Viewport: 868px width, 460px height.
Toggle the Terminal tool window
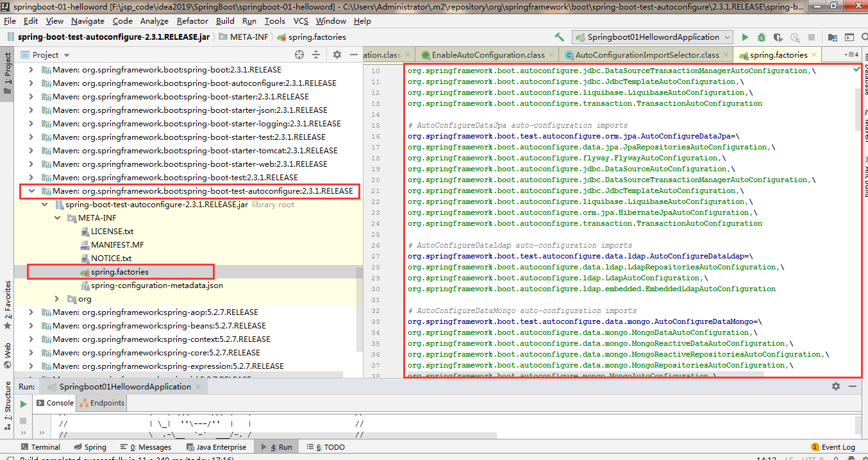point(40,447)
